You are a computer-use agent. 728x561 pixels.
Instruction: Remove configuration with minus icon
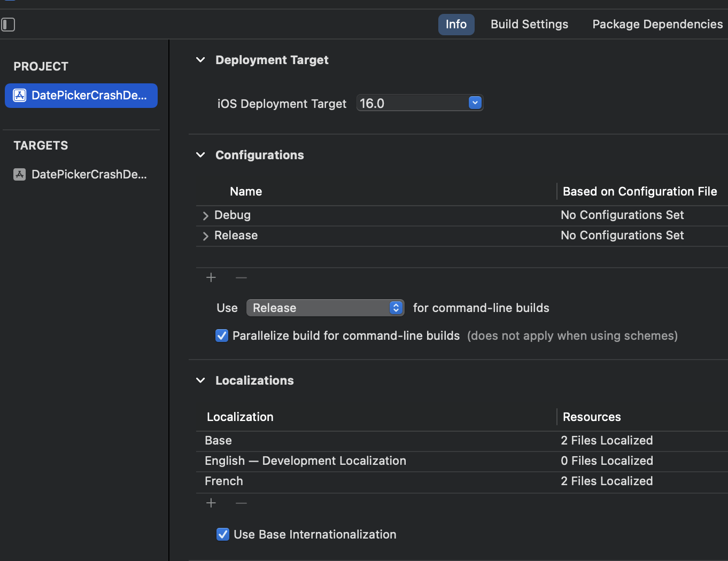[241, 277]
